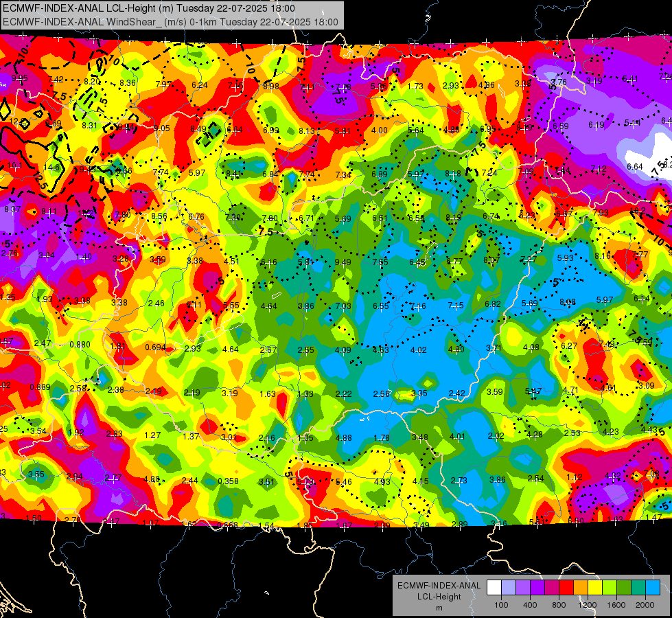Pick the red legend swatch

pyautogui.click(x=566, y=588)
